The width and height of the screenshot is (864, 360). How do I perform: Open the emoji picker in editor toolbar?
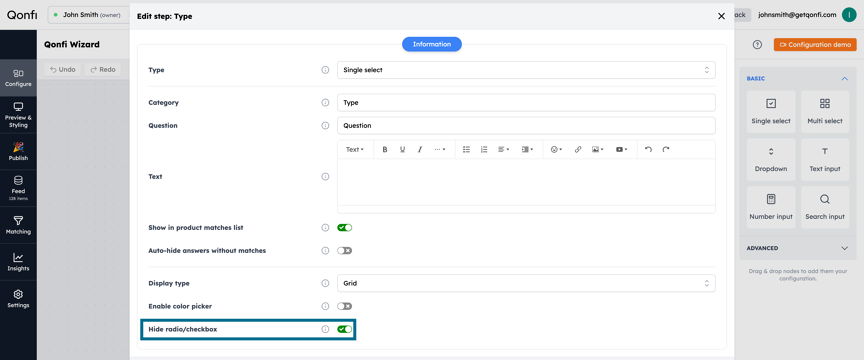click(x=556, y=149)
